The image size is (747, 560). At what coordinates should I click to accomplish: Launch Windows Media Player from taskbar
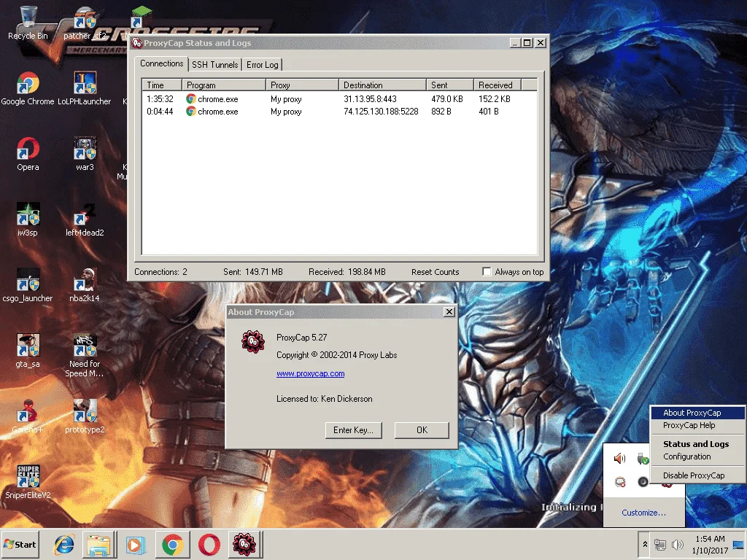point(135,544)
